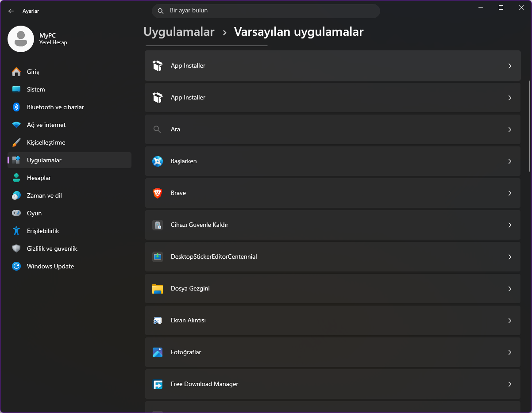Click the package icon of the second App Installer row
Screen dimensions: 532x413
point(158,97)
